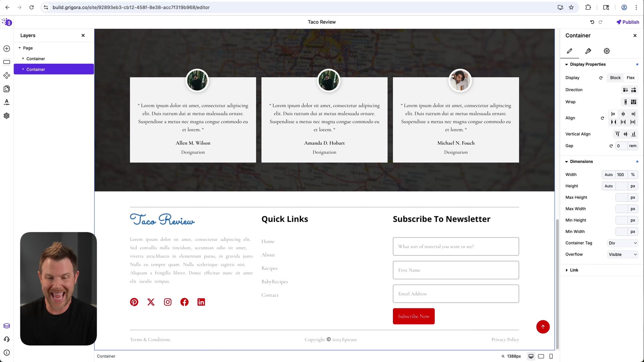Switch to the gear advanced tab
644x362 pixels.
[x=607, y=51]
